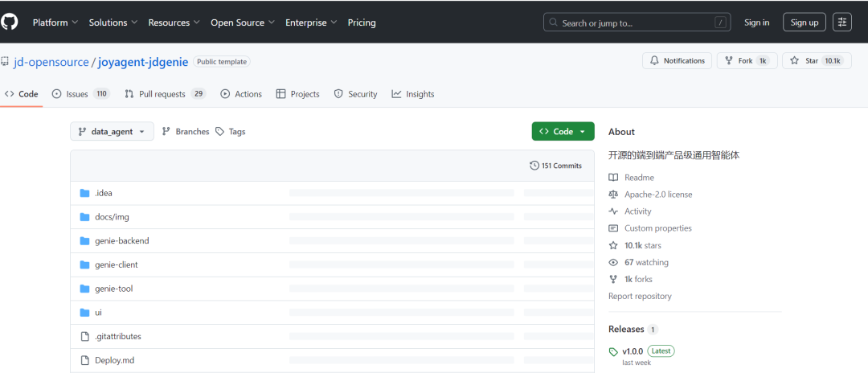
Task: Open the genie-tool folder name
Action: 114,289
